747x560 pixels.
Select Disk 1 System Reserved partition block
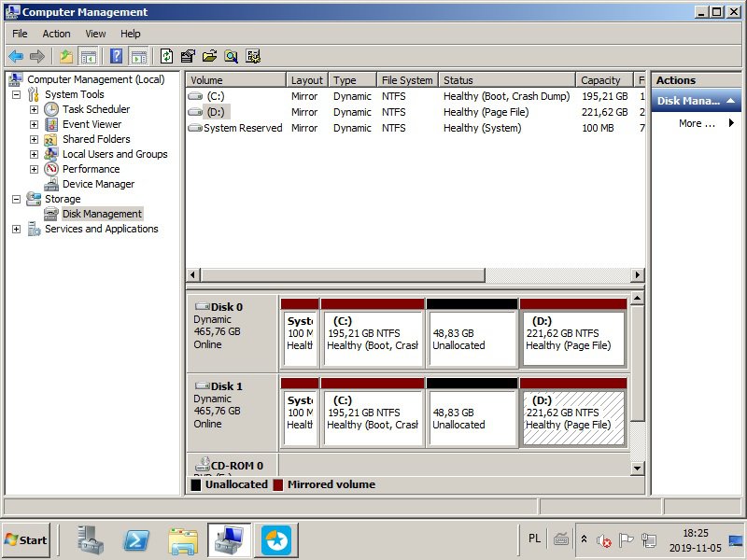click(x=300, y=413)
